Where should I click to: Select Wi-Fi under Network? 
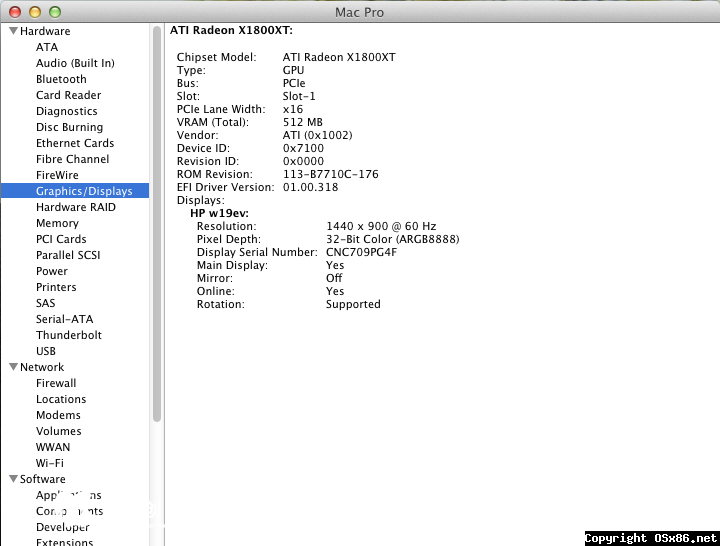click(x=50, y=463)
